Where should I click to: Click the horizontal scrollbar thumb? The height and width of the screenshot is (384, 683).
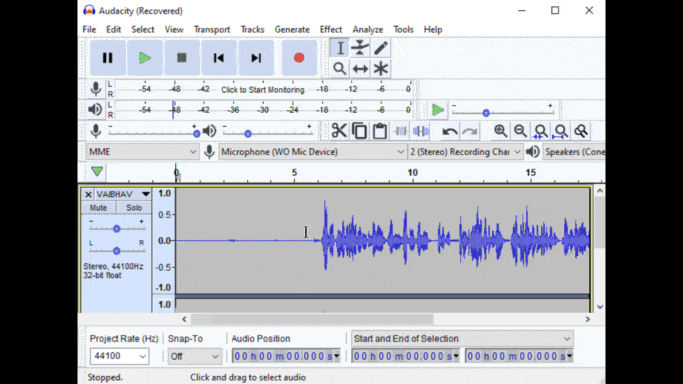point(312,319)
